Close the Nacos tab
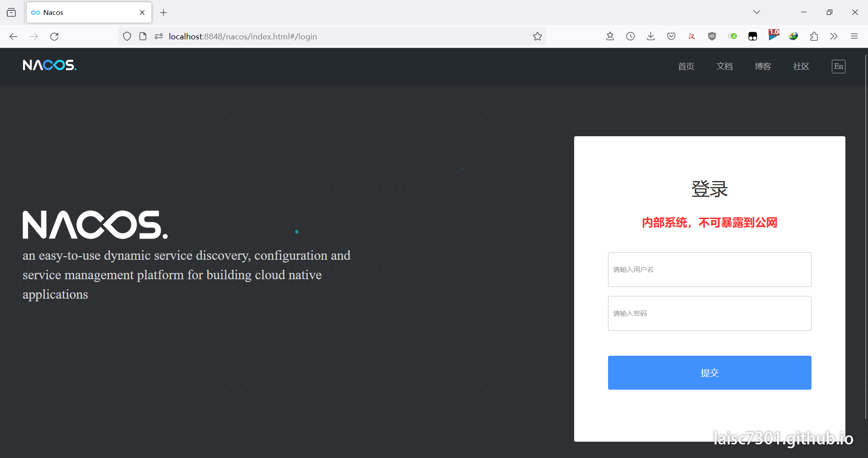Screen dimensions: 868x458 point(142,13)
